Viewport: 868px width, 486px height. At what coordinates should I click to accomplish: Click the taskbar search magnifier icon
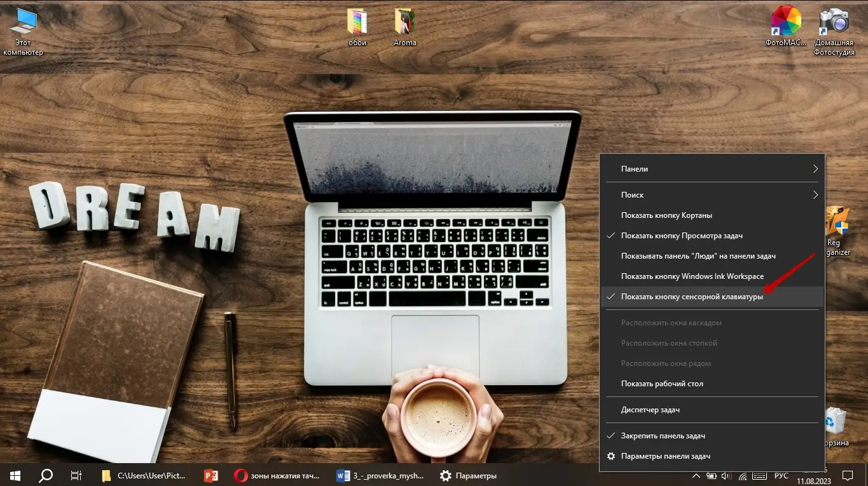pyautogui.click(x=46, y=475)
